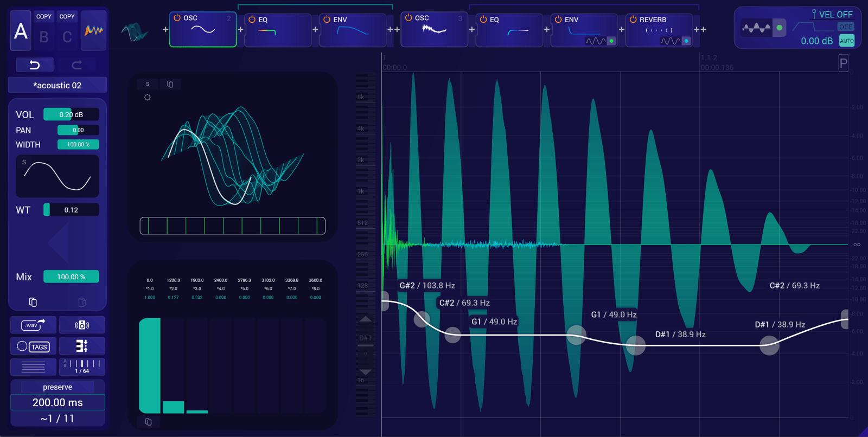This screenshot has width=868, height=437.
Task: Toggle power on EQ after OSC 3
Action: (483, 20)
